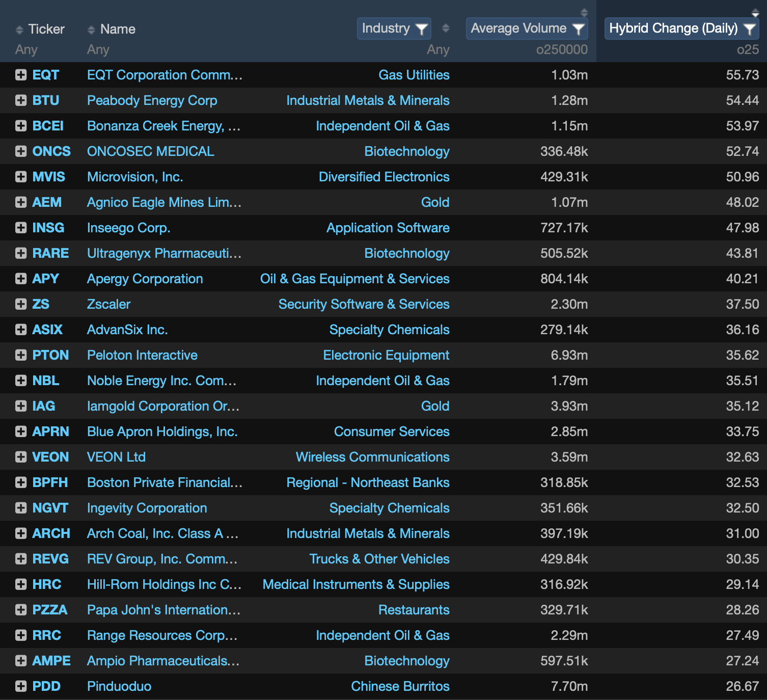Screen dimensions: 767x700
Task: Select Oil & Gas Equipment & Services link
Action: (x=355, y=279)
